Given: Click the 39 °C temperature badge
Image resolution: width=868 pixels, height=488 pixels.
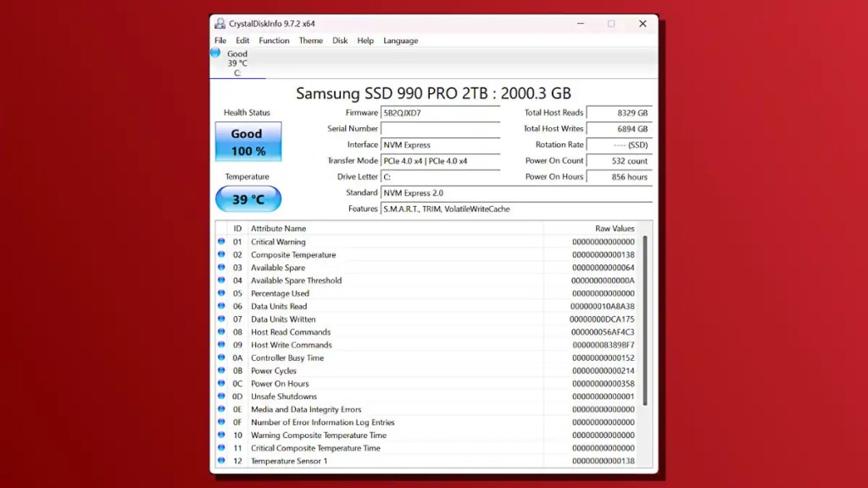Looking at the screenshot, I should pos(248,200).
